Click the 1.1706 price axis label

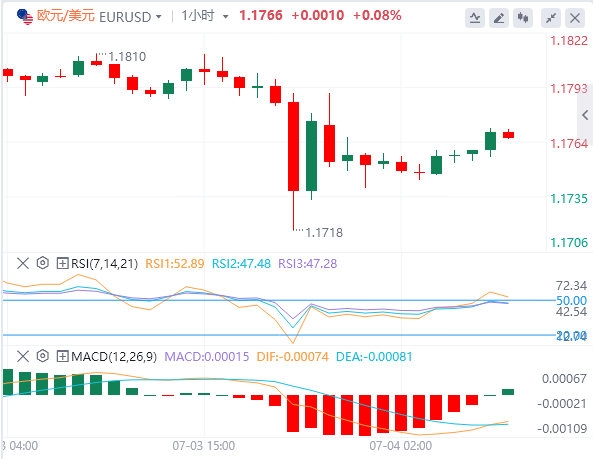[569, 242]
